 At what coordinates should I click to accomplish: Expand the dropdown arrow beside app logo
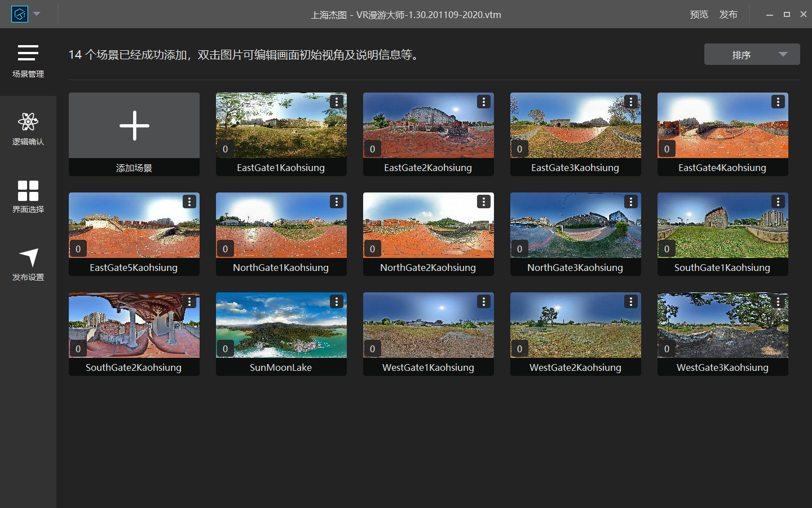pyautogui.click(x=37, y=14)
